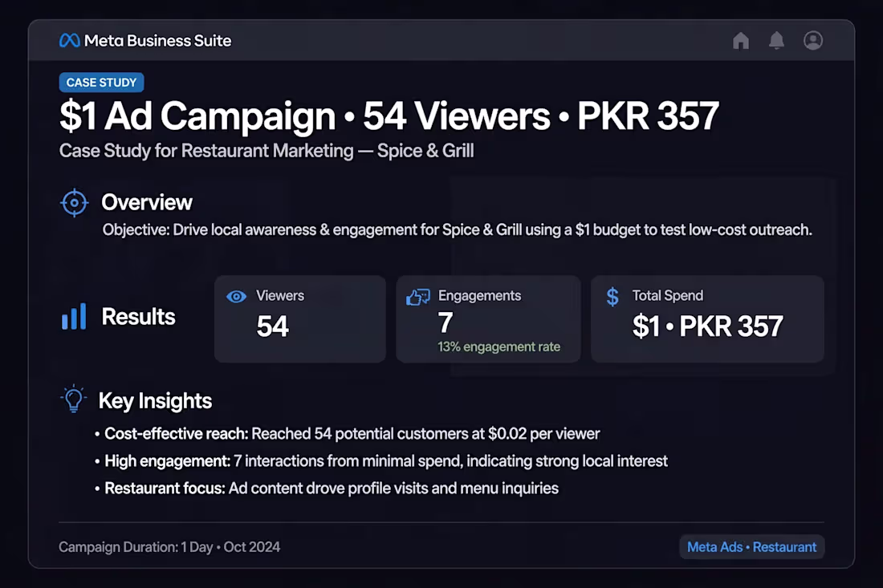Image resolution: width=883 pixels, height=588 pixels.
Task: Click the Results bar chart icon
Action: tap(74, 316)
